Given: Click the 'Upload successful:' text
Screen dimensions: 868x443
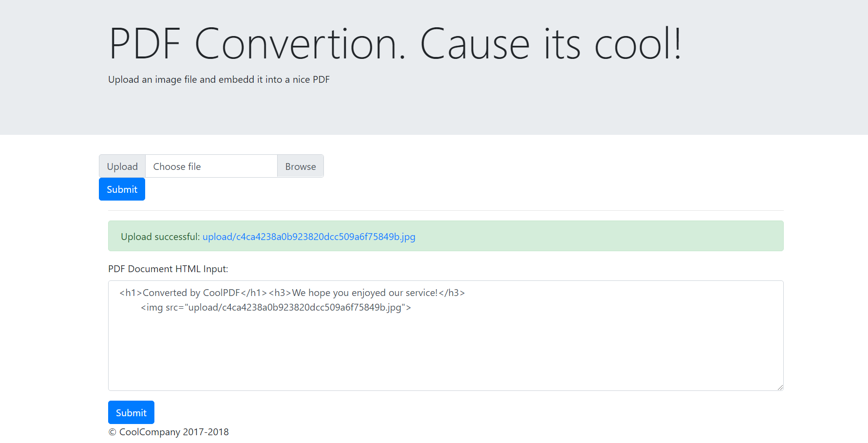Looking at the screenshot, I should pos(160,237).
